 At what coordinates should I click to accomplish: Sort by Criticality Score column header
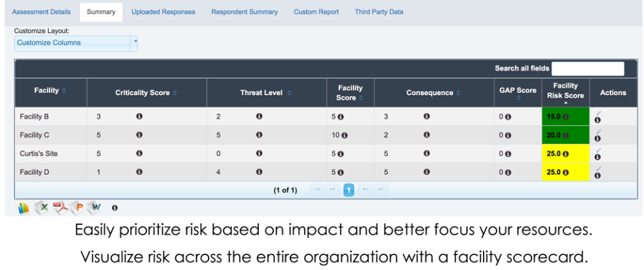146,92
